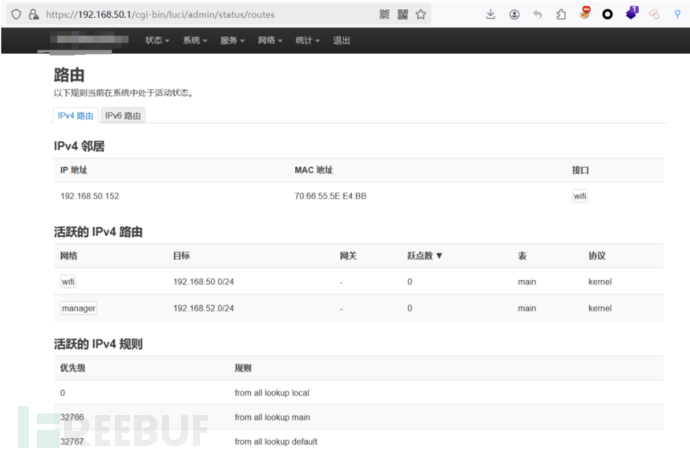The image size is (690, 455).
Task: Open the 网络 dropdown menu
Action: (270, 40)
